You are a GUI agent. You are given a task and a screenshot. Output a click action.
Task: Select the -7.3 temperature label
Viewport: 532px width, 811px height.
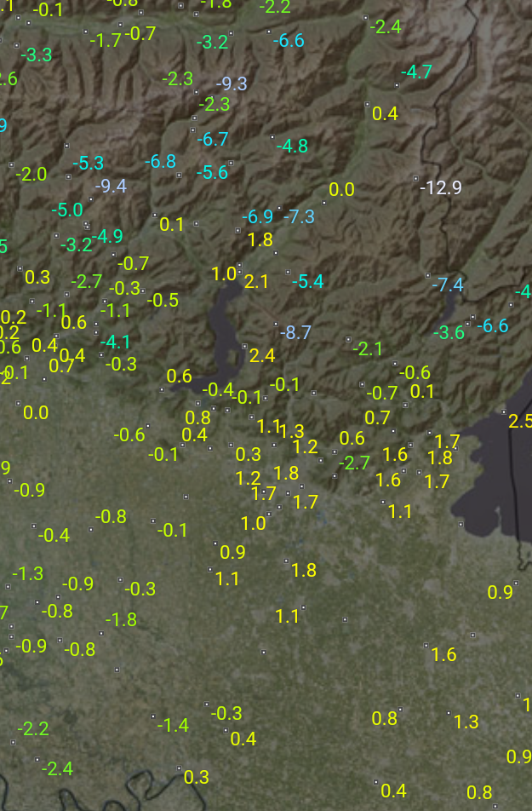299,216
